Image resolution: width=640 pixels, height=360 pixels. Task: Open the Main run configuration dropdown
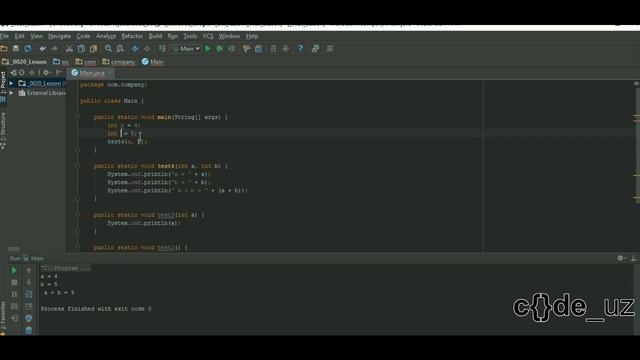tap(186, 49)
